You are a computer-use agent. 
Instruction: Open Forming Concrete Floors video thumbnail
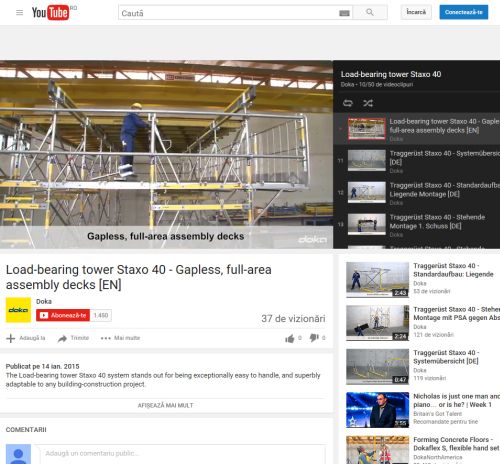(x=377, y=450)
